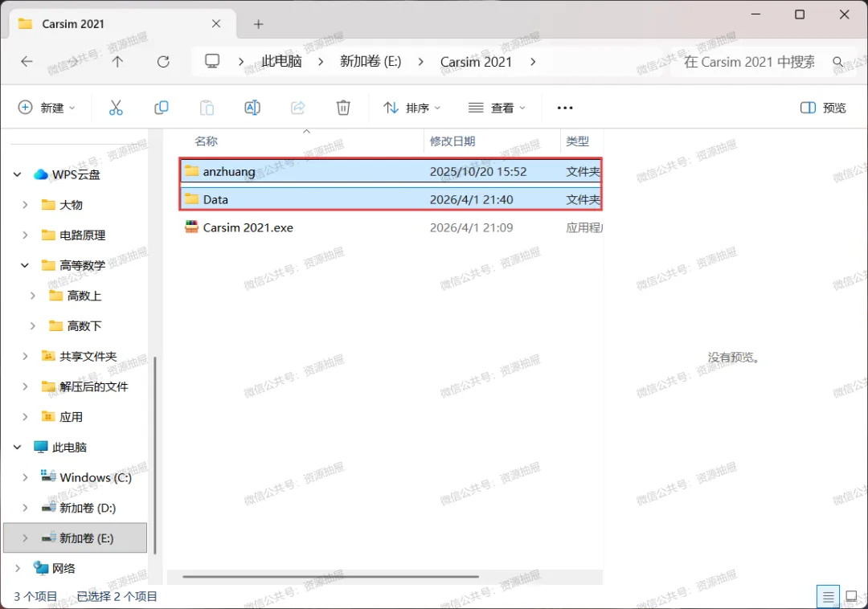This screenshot has height=609, width=868.
Task: Switch to details view in status bar
Action: point(828,597)
